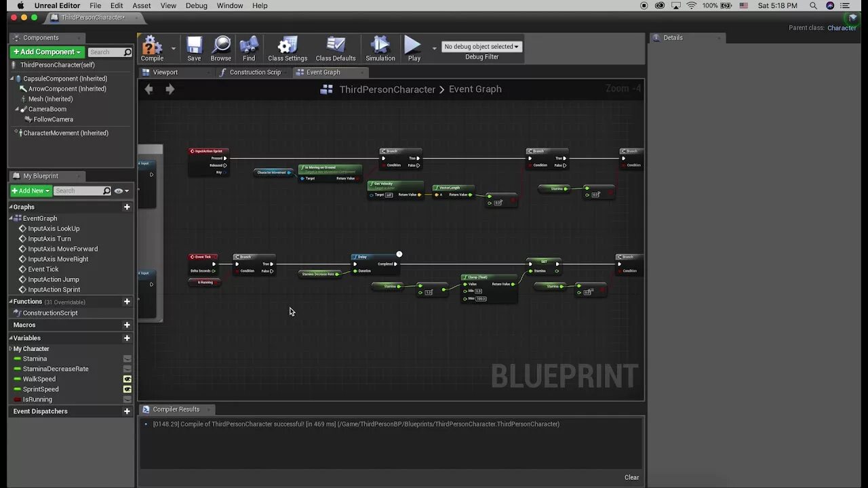Open the debug object selector dropdown
The width and height of the screenshot is (868, 488).
pyautogui.click(x=481, y=47)
